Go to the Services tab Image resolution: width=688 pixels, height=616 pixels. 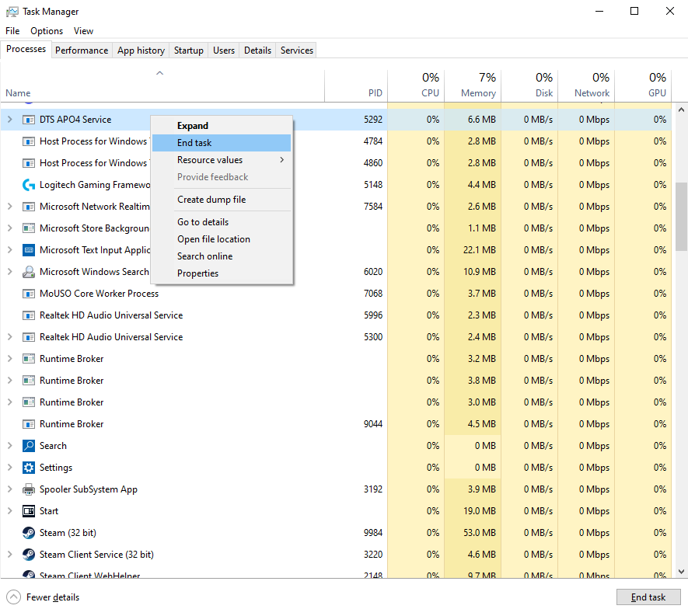pos(297,50)
